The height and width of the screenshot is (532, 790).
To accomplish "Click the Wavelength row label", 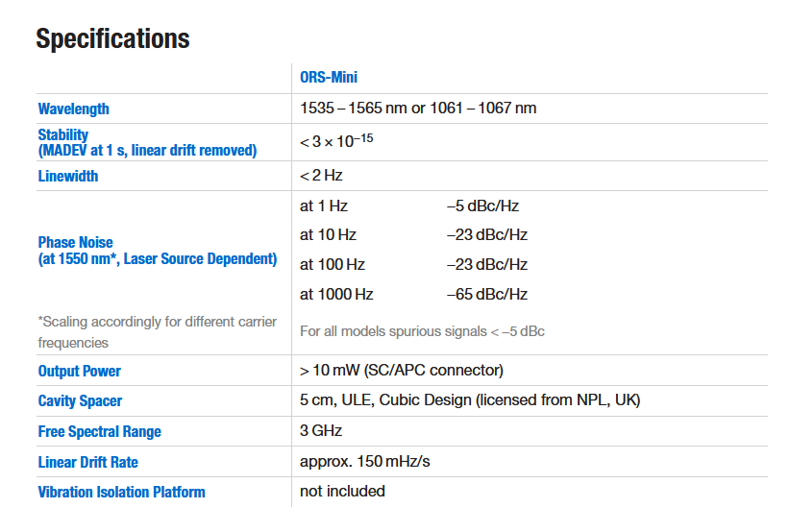I will [74, 109].
